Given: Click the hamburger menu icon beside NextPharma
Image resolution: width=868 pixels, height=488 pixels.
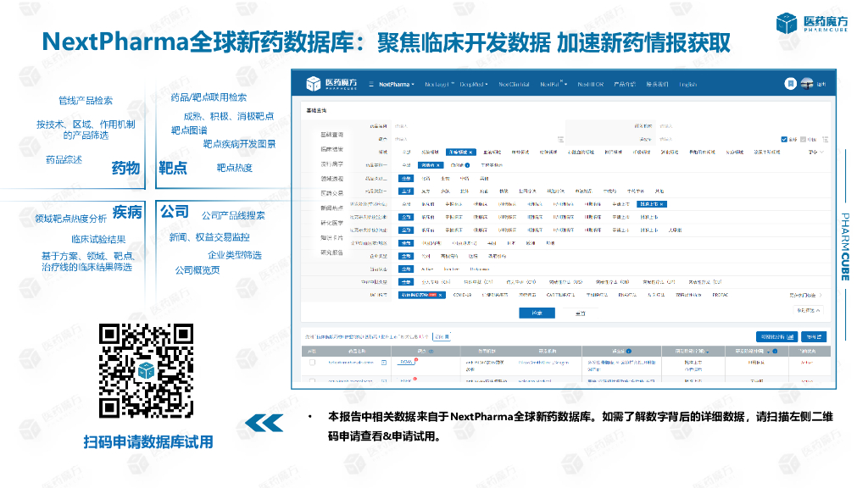Looking at the screenshot, I should point(370,84).
